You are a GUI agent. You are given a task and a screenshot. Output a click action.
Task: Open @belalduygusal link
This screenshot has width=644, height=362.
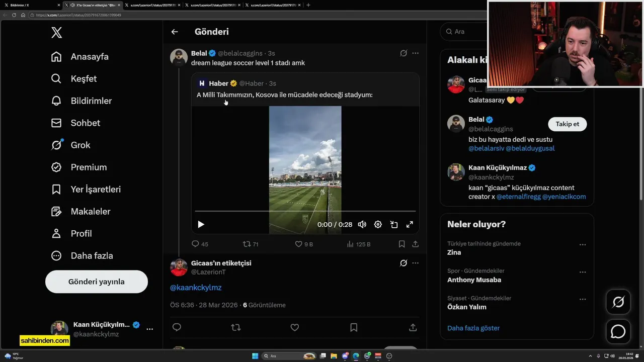[530, 148]
